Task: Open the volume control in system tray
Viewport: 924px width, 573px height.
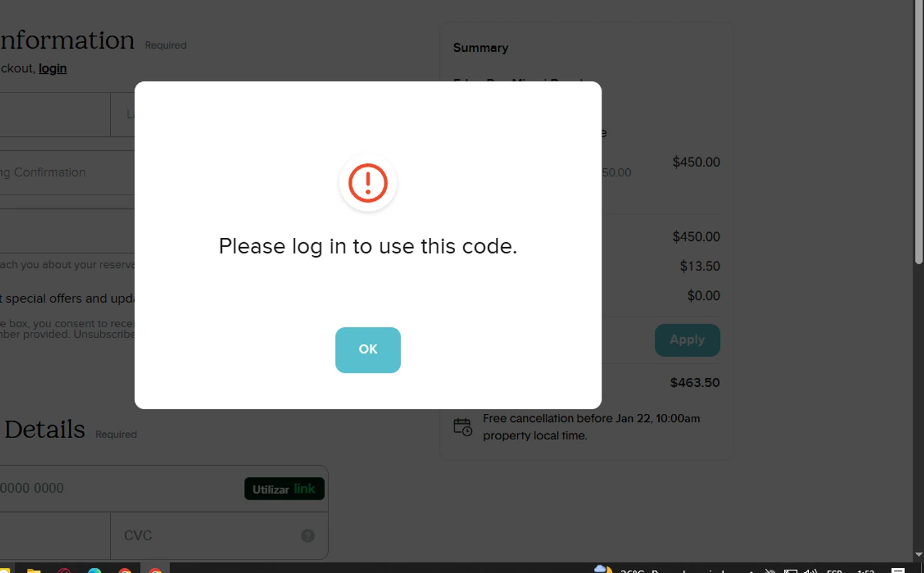Action: pyautogui.click(x=810, y=571)
